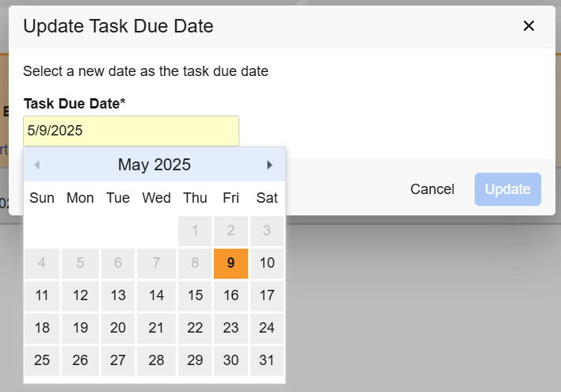This screenshot has height=392, width=561.
Task: Pick Wednesday May 14
Action: (x=156, y=295)
